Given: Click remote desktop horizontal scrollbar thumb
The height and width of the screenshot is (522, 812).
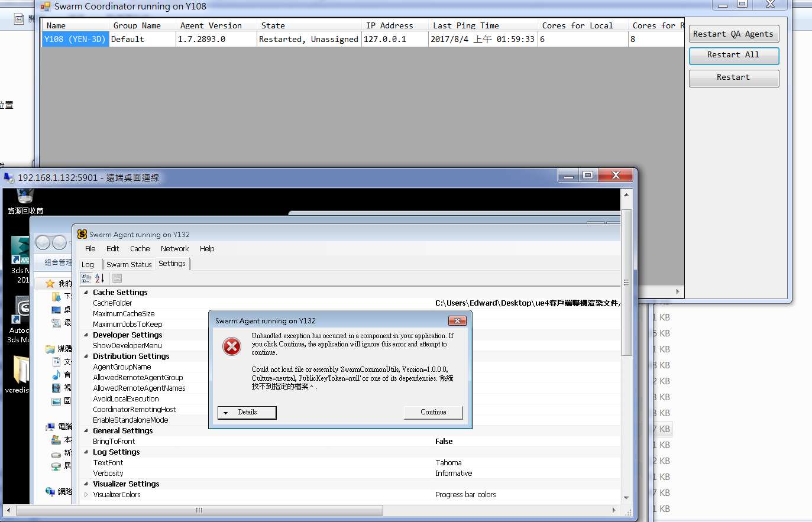Looking at the screenshot, I should 199,510.
